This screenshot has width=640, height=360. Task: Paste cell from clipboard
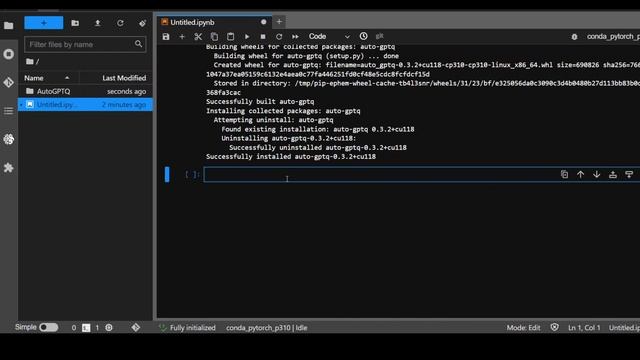tap(231, 37)
